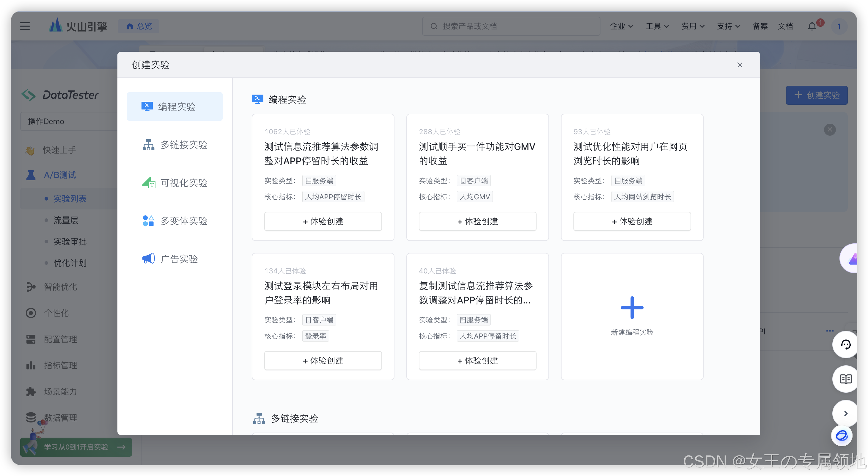Viewport: 868px width, 476px height.
Task: Click the large plus for new programming experiment
Action: pyautogui.click(x=632, y=307)
